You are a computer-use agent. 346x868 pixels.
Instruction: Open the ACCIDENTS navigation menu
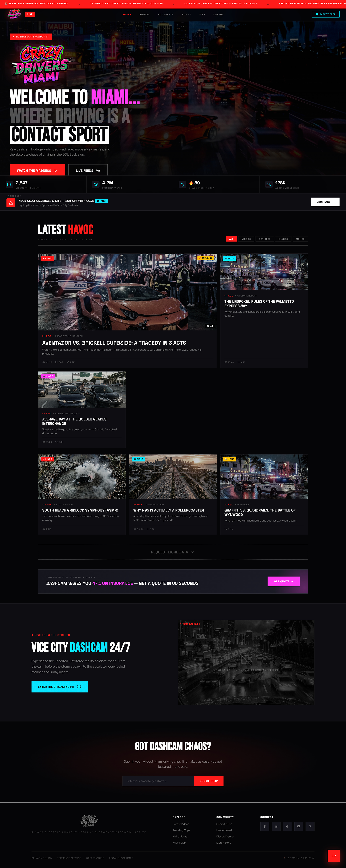coord(166,14)
